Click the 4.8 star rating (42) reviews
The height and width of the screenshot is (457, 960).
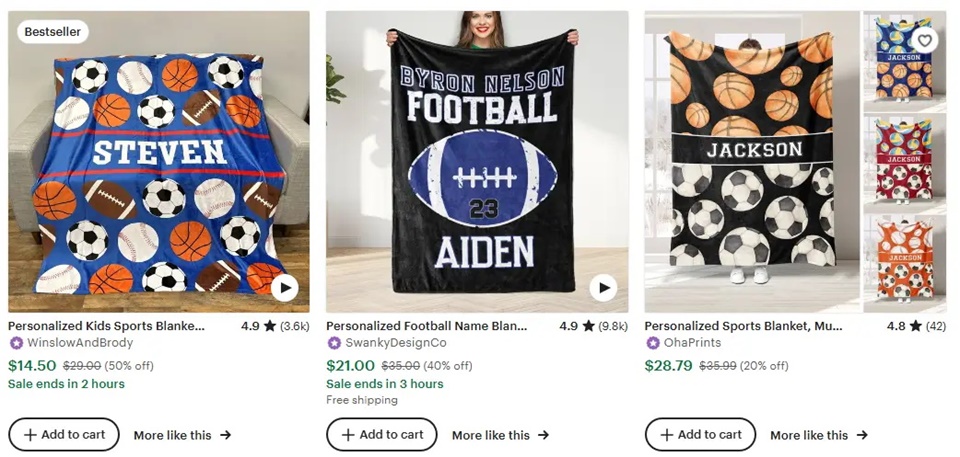point(915,326)
